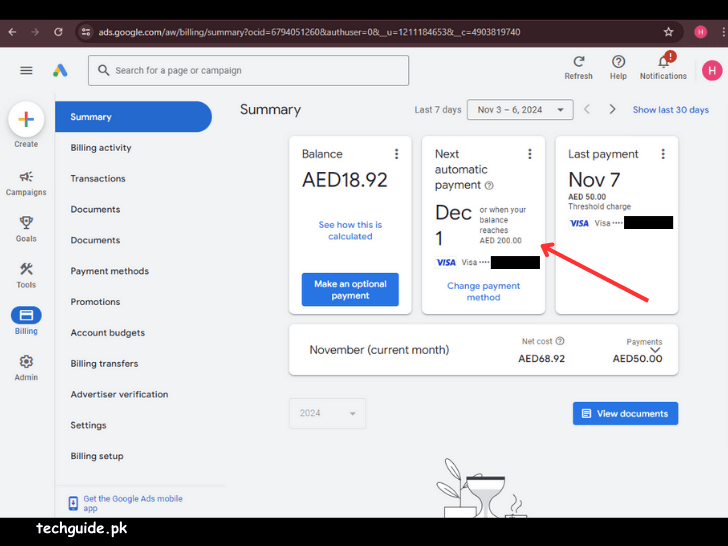Select Summary in billing menu
This screenshot has width=728, height=546.
(x=133, y=117)
